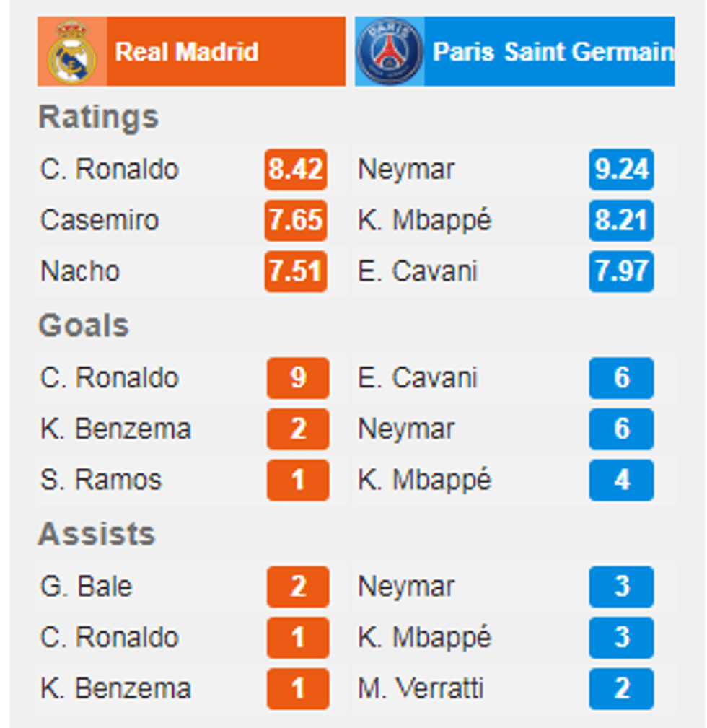Select E. Cavani under Goals
The height and width of the screenshot is (728, 707).
point(417,378)
